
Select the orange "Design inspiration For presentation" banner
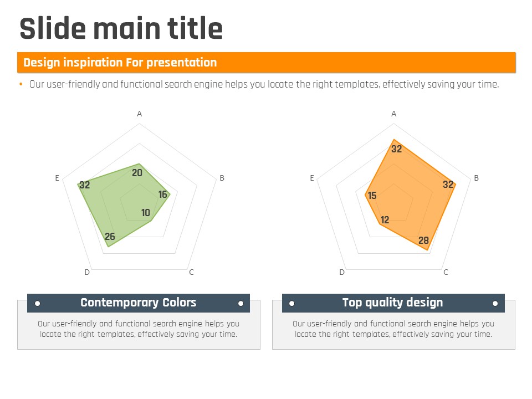tap(266, 63)
